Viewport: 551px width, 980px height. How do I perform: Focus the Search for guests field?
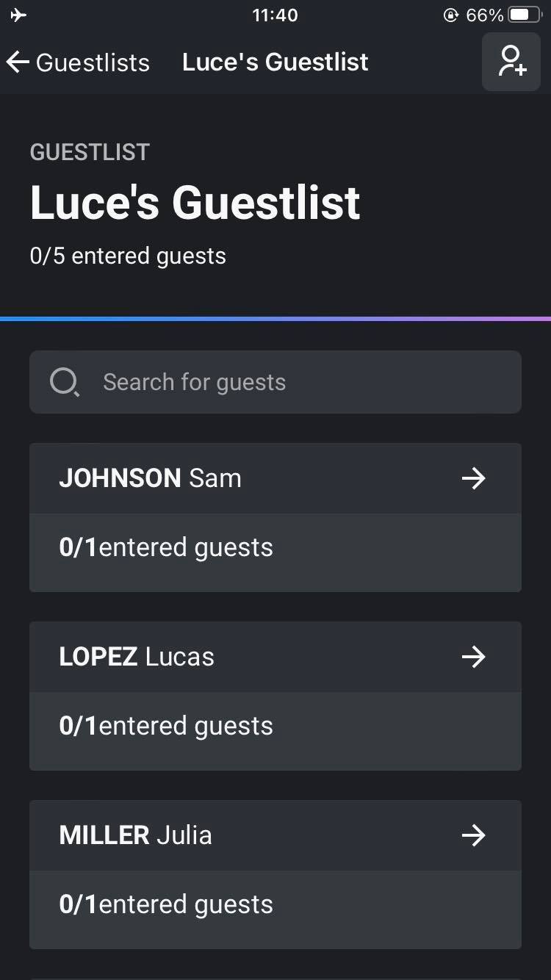tap(275, 382)
